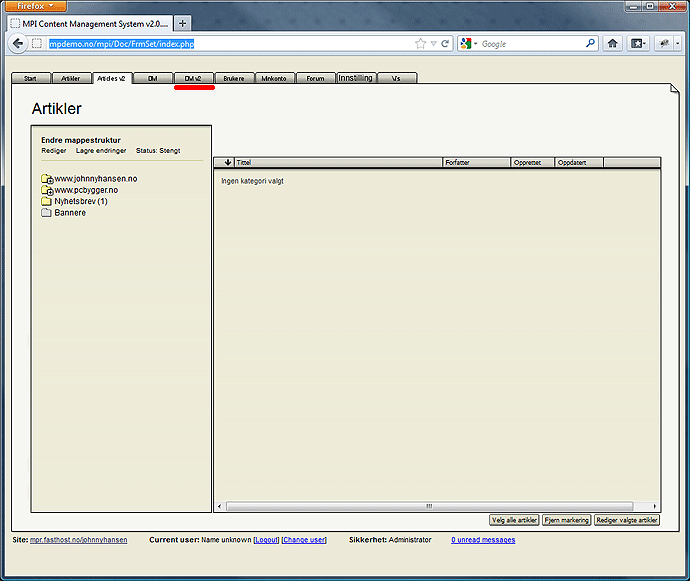Click the Status: Stengt label
Image resolution: width=690 pixels, height=581 pixels.
pyautogui.click(x=158, y=151)
